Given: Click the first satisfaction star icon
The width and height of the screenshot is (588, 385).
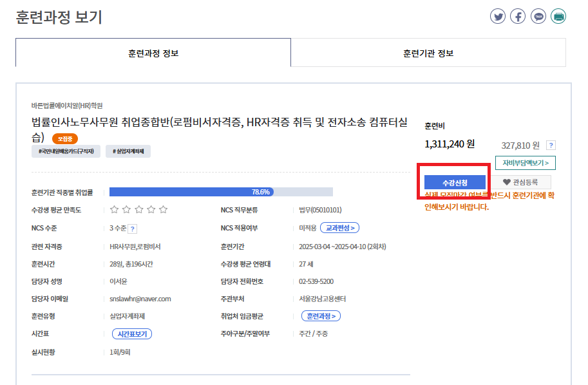Looking at the screenshot, I should (115, 210).
